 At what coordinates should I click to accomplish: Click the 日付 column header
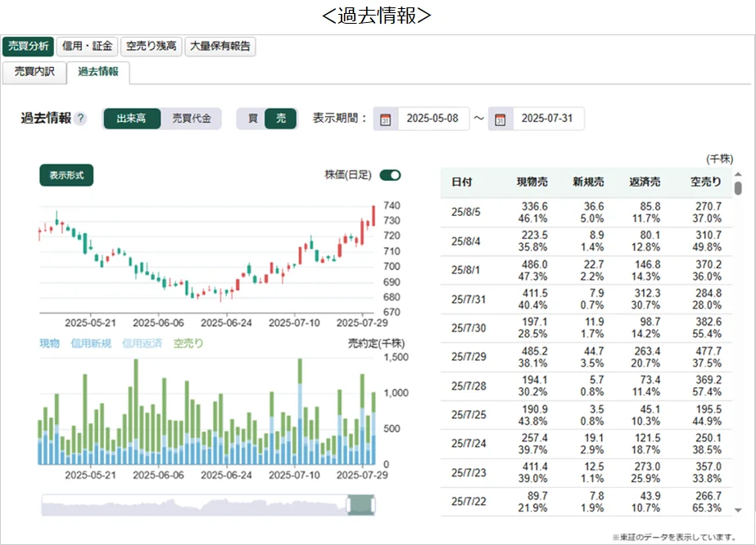tap(461, 182)
